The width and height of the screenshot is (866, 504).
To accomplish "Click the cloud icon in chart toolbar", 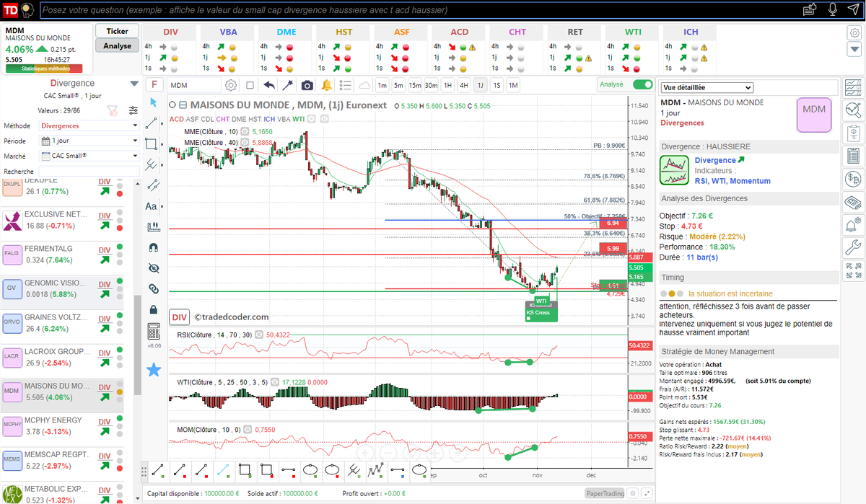I will (x=364, y=85).
